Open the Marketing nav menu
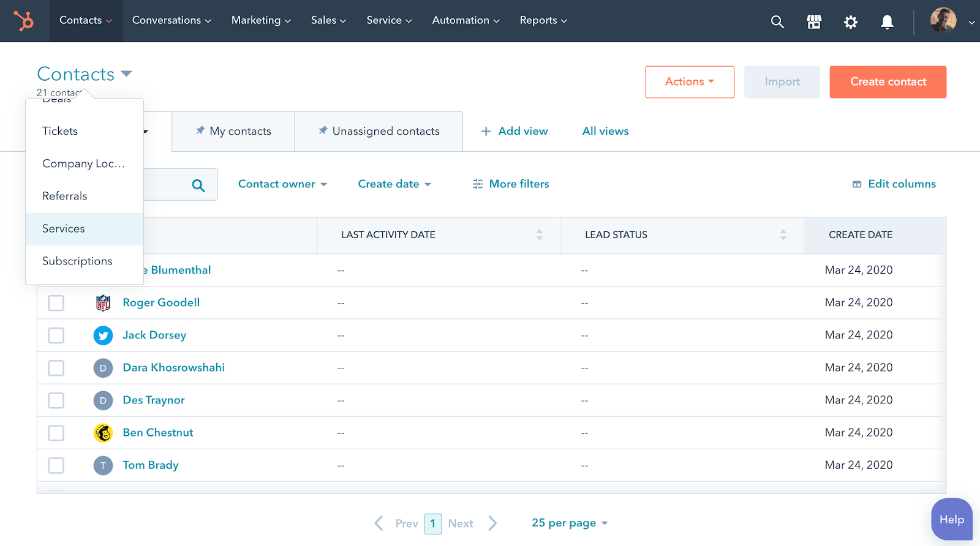980x546 pixels. 261,20
